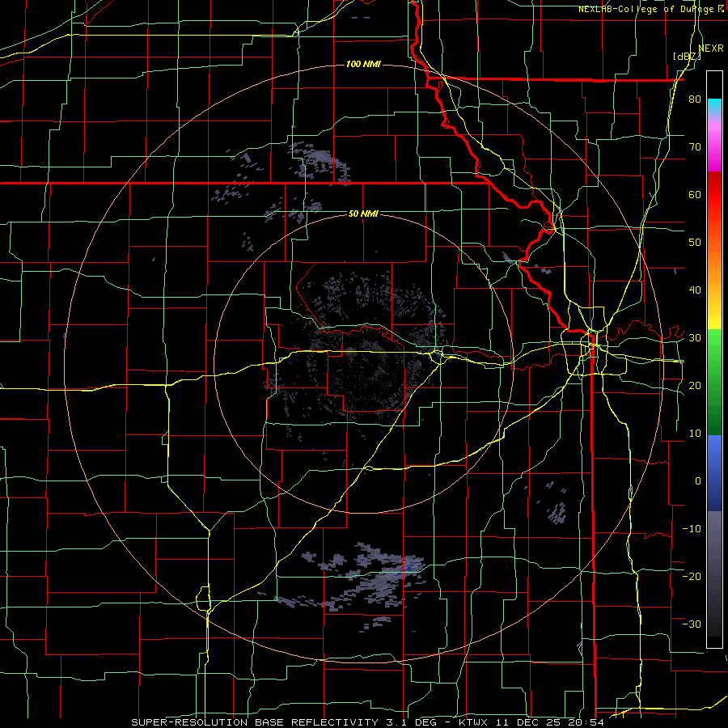
Task: Click the green band of the reflectivity color bar
Action: click(714, 382)
